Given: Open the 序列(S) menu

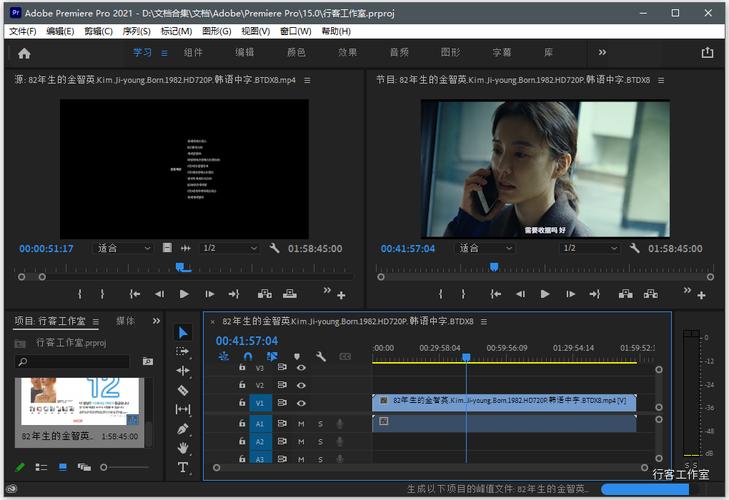Looking at the screenshot, I should click(136, 31).
